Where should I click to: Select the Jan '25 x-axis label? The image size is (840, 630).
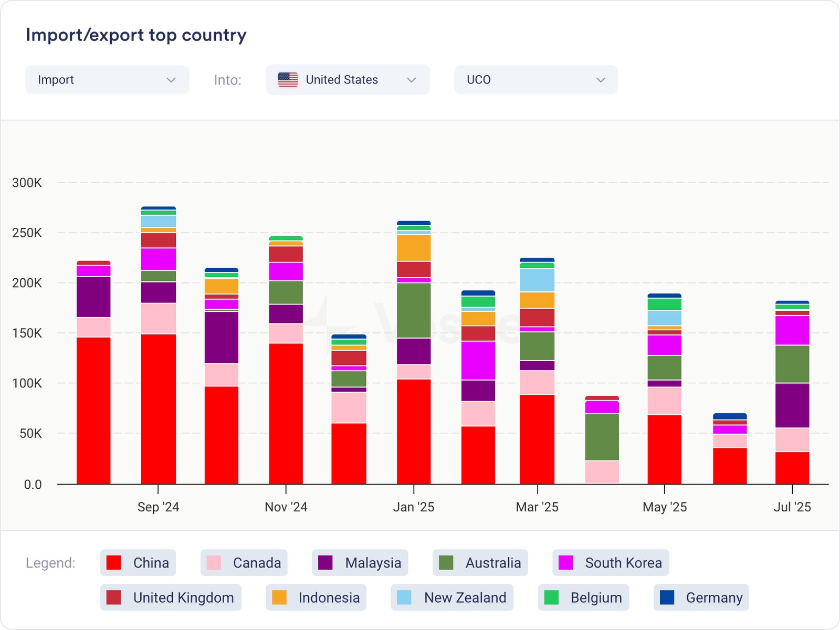pos(414,507)
